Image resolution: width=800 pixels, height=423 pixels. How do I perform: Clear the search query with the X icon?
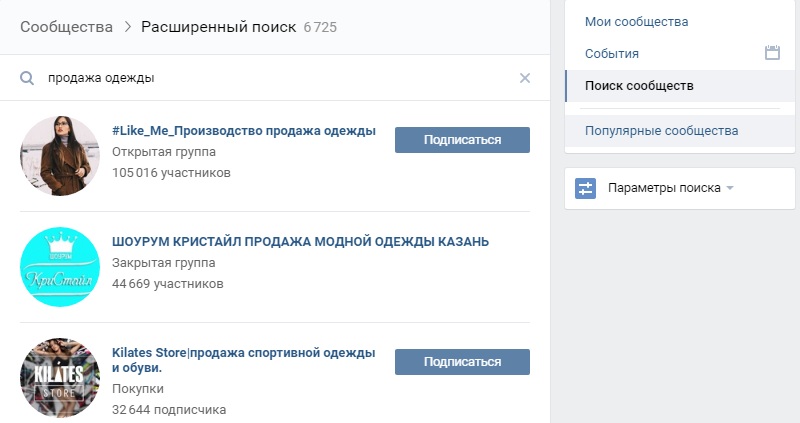pos(524,78)
